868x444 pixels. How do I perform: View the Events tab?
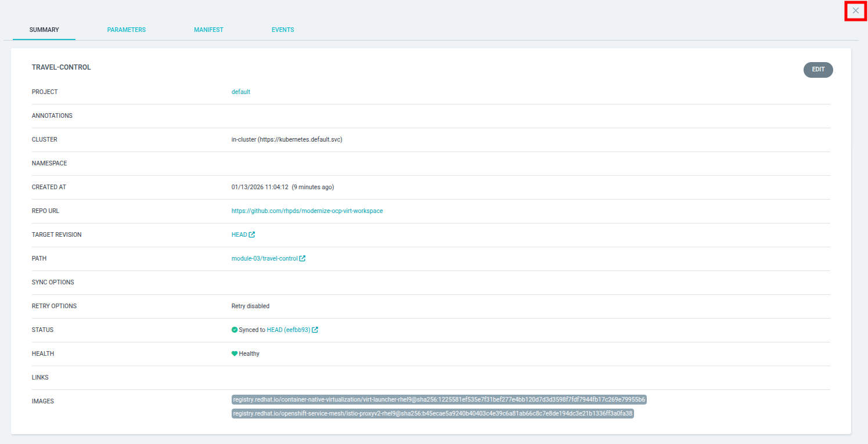point(283,30)
